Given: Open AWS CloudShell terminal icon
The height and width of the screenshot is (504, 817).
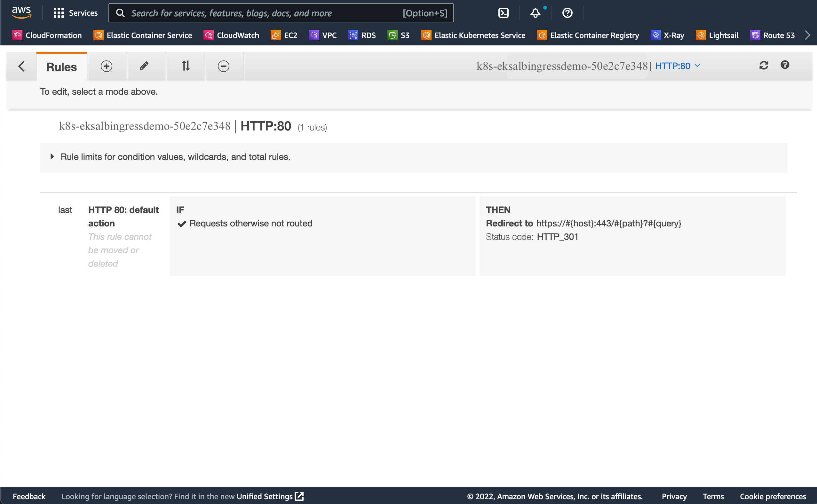Looking at the screenshot, I should pos(503,13).
